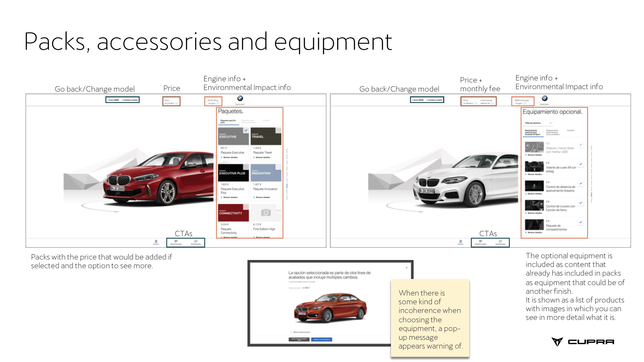The image size is (644, 362).
Task: Expand Mostrar detalles under Disposit. manos libres
Action: (534, 155)
